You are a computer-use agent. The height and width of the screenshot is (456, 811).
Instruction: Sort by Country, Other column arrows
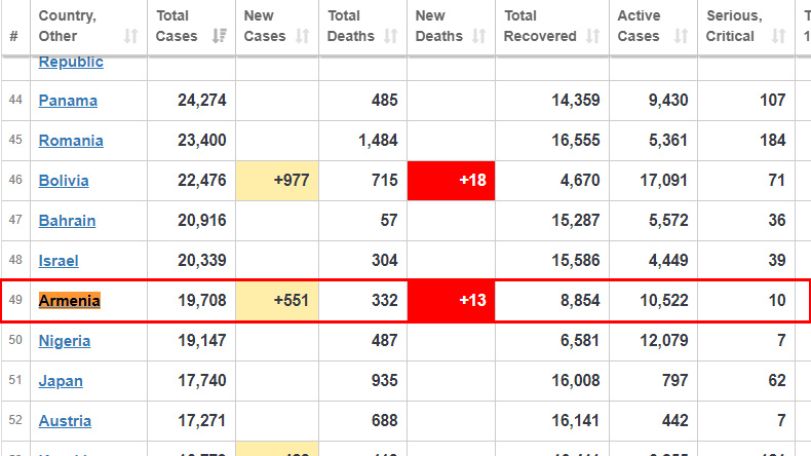(x=131, y=36)
